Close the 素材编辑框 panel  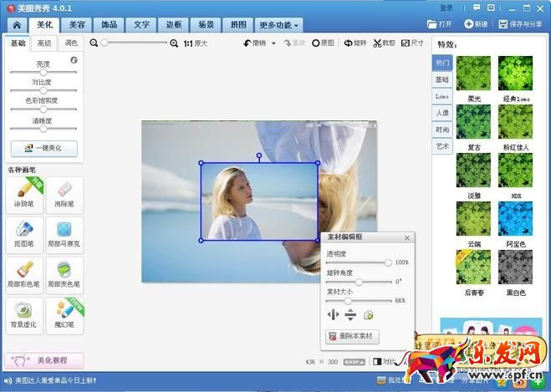point(406,238)
